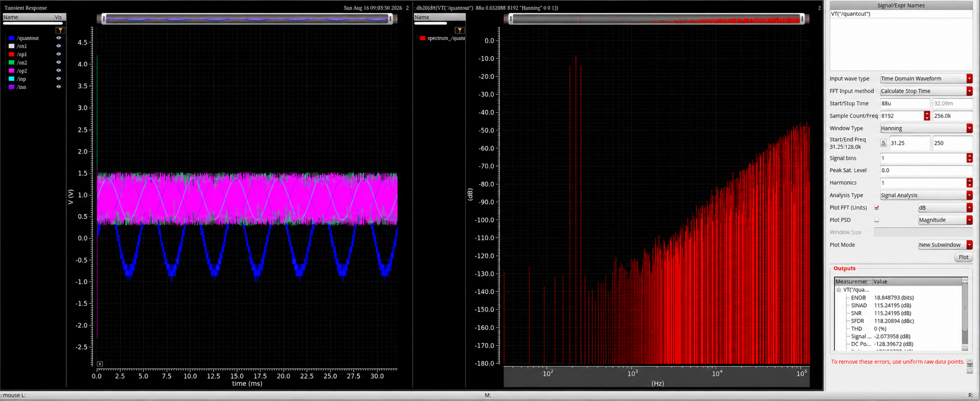
Task: Click the transient plot zoom range slider bar
Action: coord(247,19)
